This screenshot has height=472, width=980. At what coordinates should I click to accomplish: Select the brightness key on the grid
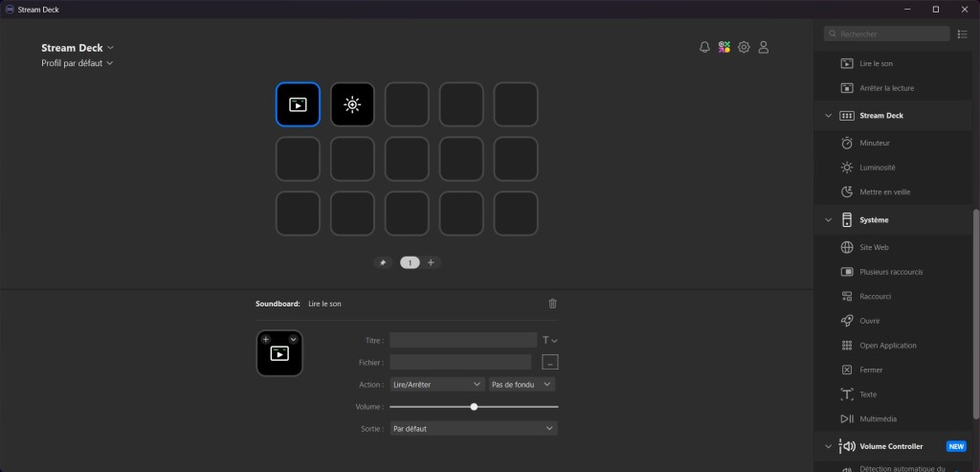(x=352, y=104)
